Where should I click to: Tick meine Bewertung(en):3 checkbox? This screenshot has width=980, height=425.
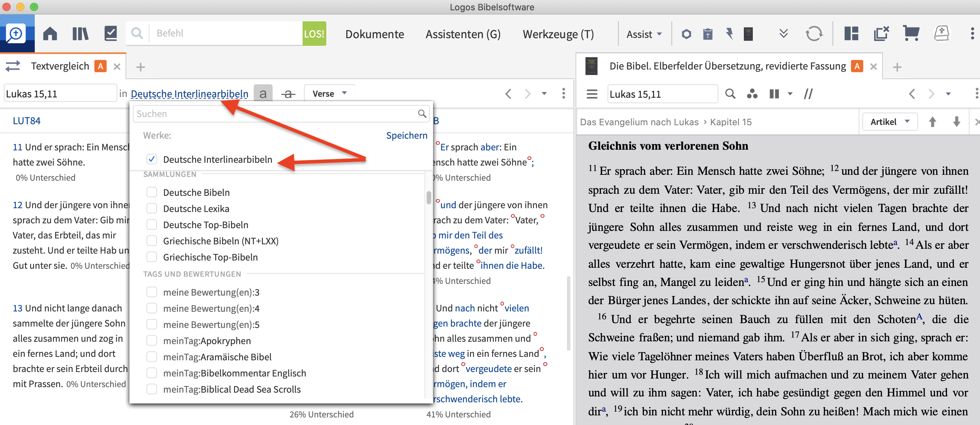pos(151,292)
